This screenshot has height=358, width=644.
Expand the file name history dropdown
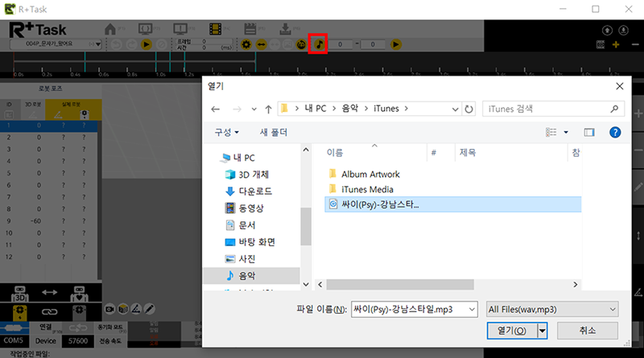tap(471, 309)
